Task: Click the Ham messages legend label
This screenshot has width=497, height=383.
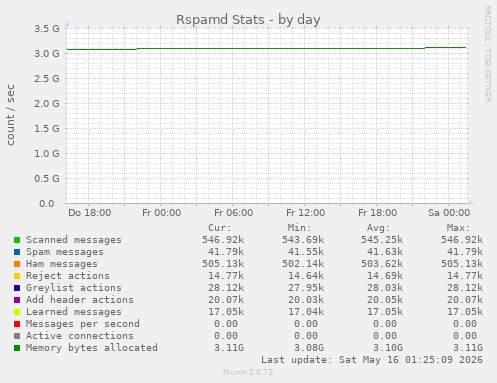Action: 62,264
